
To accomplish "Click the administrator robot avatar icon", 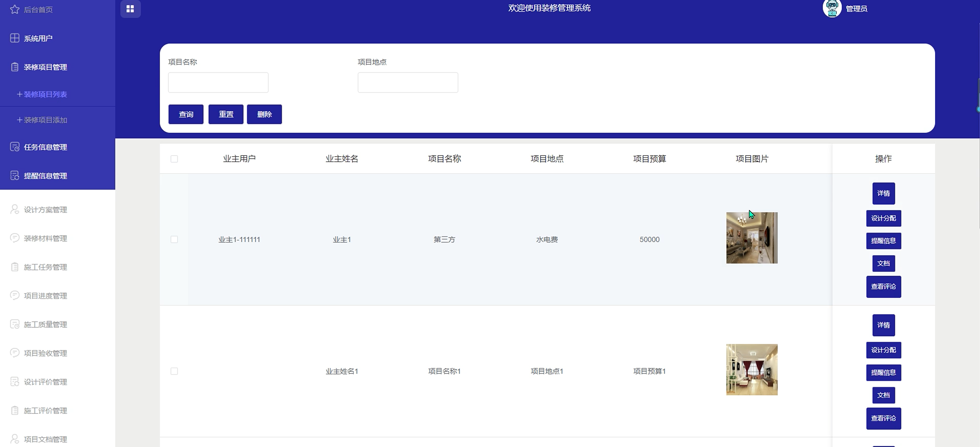I will pos(832,8).
